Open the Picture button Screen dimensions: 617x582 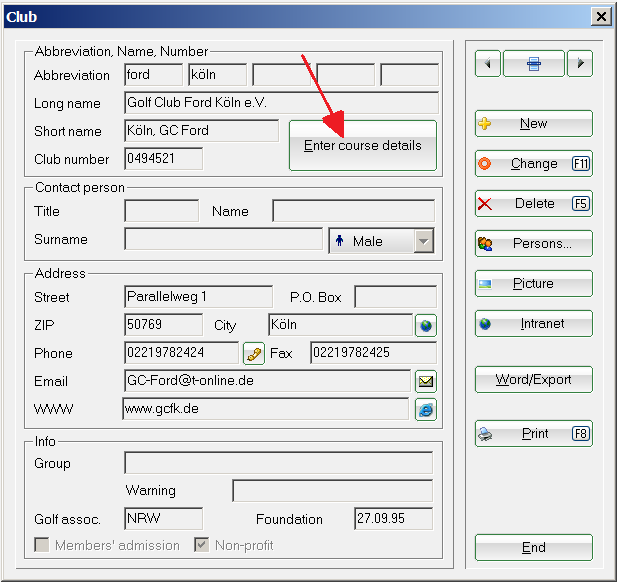point(534,283)
